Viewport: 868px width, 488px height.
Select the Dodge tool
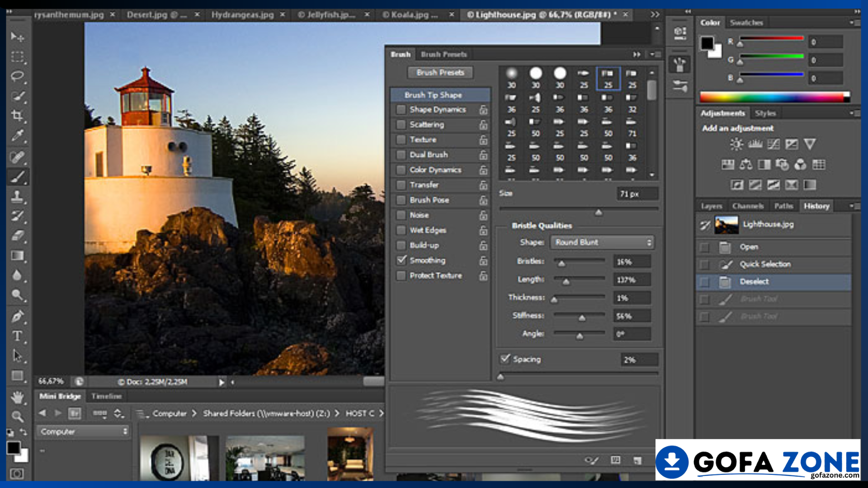[x=17, y=295]
